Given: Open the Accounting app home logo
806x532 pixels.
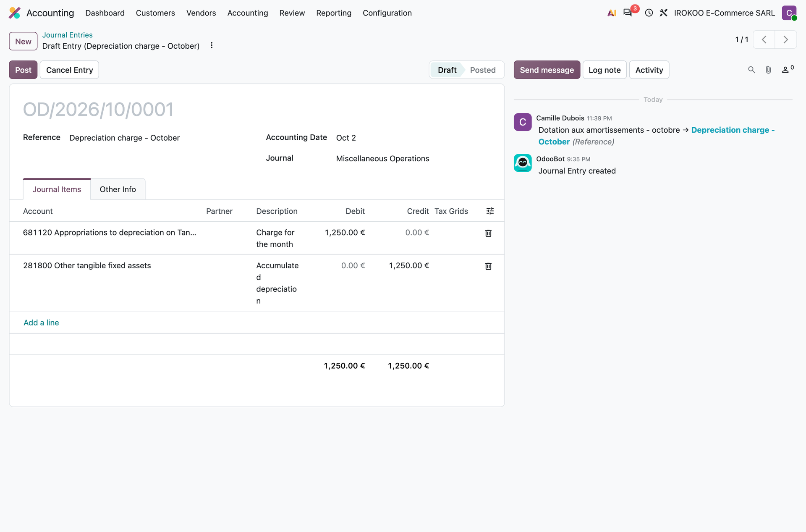Looking at the screenshot, I should [x=15, y=13].
